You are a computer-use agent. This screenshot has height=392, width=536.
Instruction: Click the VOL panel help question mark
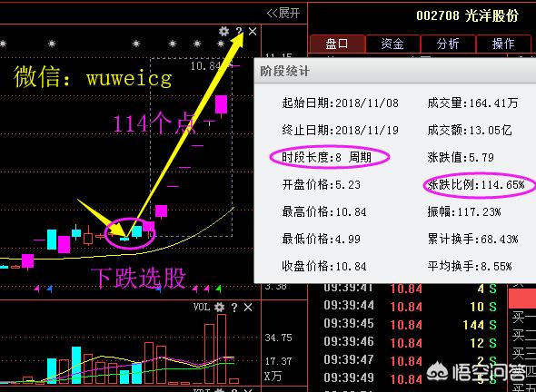point(234,308)
